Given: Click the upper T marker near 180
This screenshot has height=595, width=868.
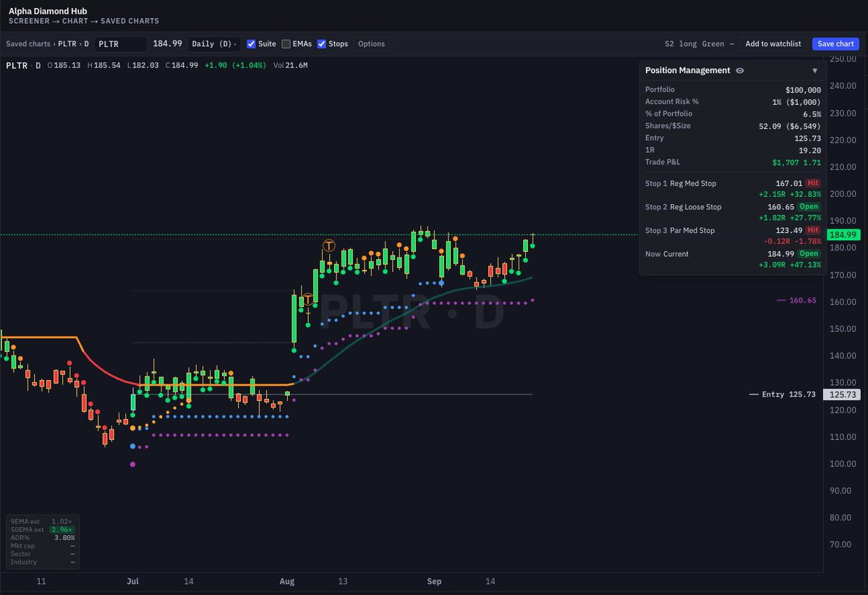Looking at the screenshot, I should click(x=329, y=245).
